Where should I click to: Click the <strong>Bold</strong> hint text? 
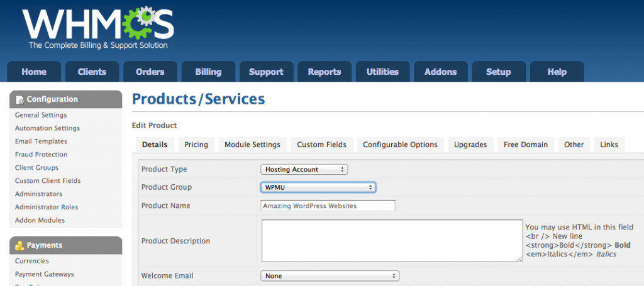pyautogui.click(x=578, y=245)
